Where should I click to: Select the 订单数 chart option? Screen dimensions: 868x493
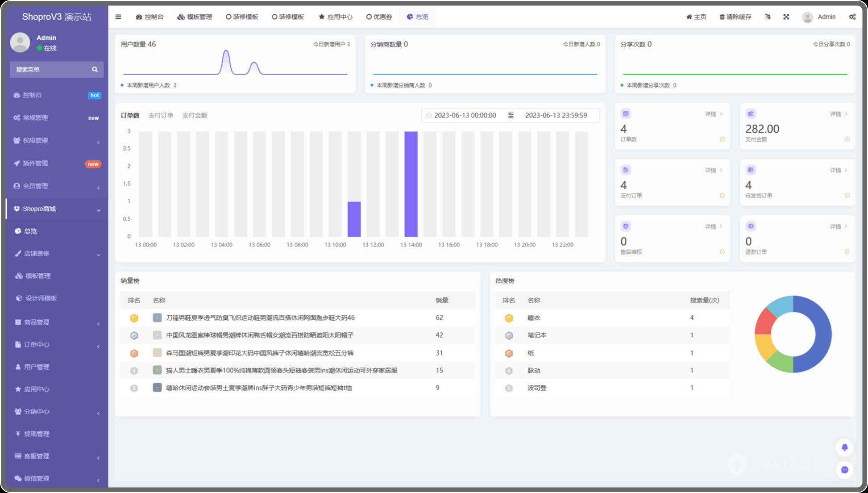click(130, 116)
